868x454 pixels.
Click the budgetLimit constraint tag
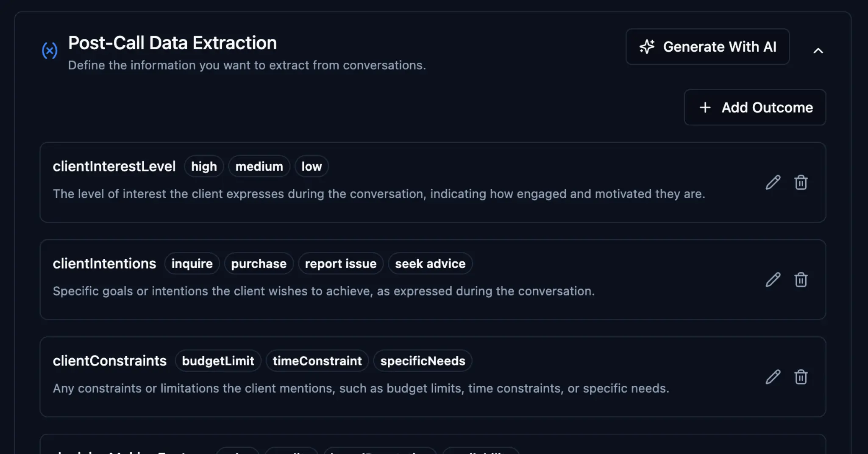click(x=218, y=361)
